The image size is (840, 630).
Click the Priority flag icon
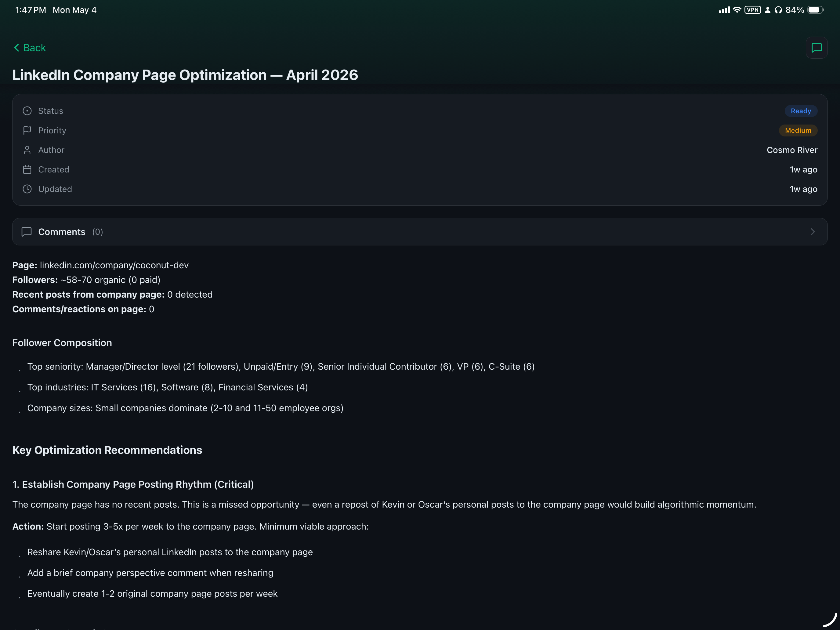coord(27,130)
